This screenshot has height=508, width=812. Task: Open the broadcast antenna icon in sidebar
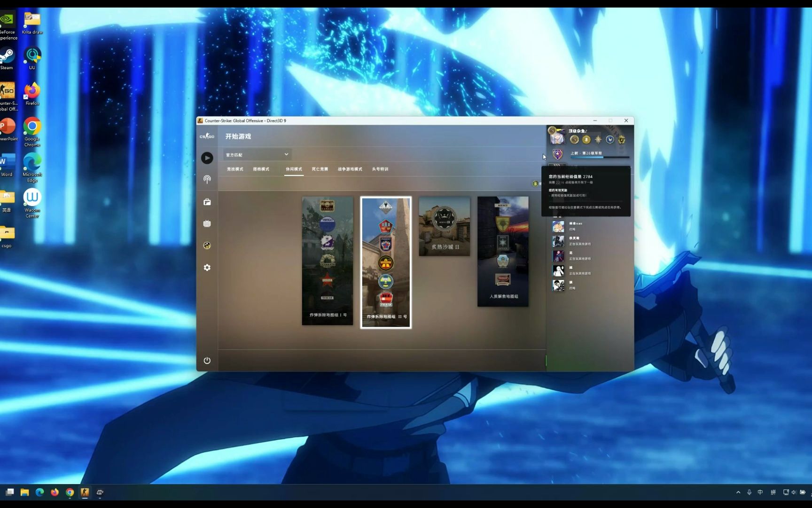tap(207, 179)
